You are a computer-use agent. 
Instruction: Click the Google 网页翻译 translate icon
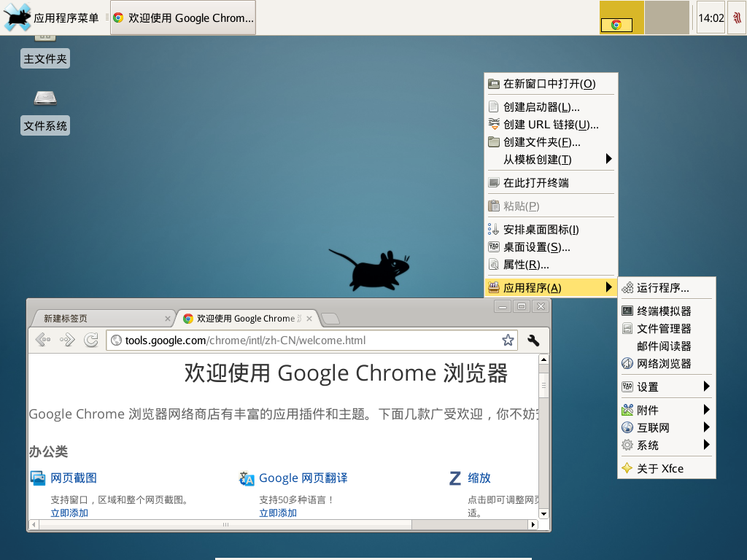(247, 478)
